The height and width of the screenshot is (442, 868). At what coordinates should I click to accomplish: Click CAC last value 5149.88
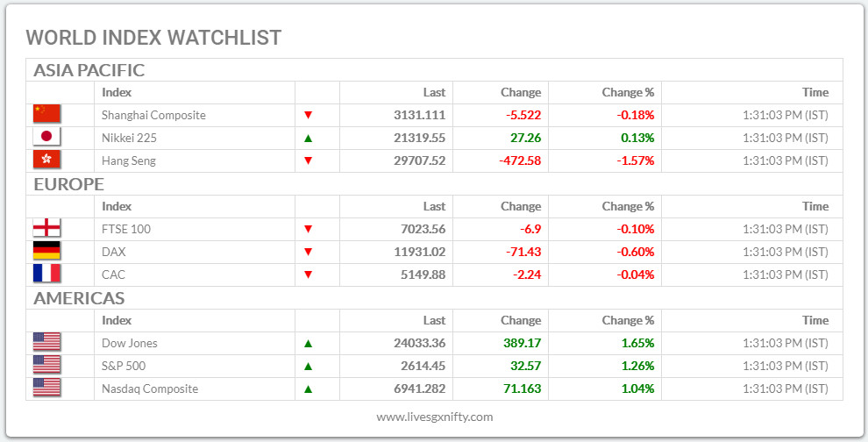423,274
